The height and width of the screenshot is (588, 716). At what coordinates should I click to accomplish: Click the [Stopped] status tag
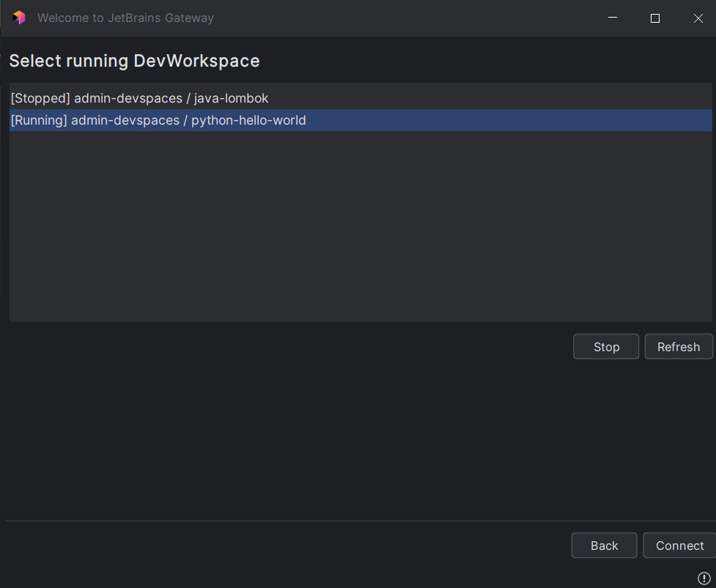[x=40, y=98]
